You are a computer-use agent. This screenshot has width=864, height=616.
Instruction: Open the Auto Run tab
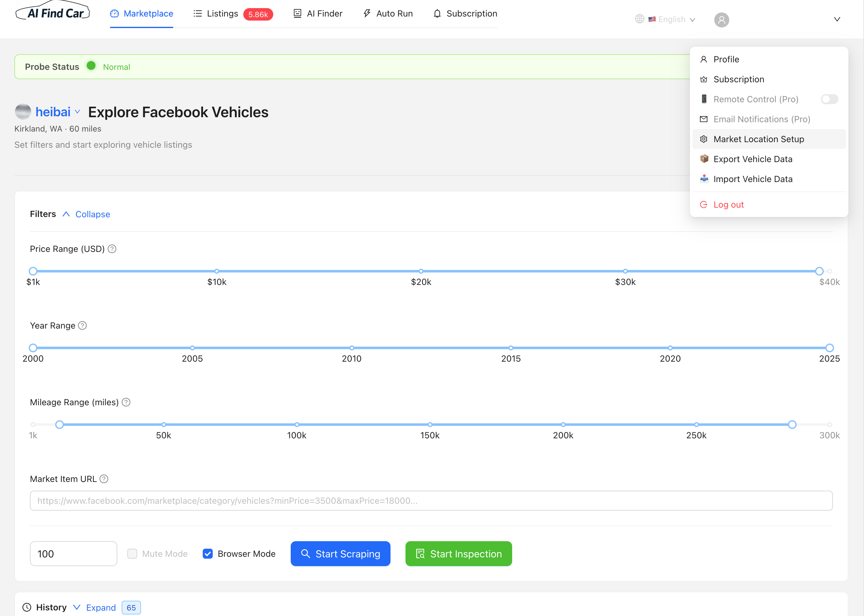pyautogui.click(x=388, y=14)
